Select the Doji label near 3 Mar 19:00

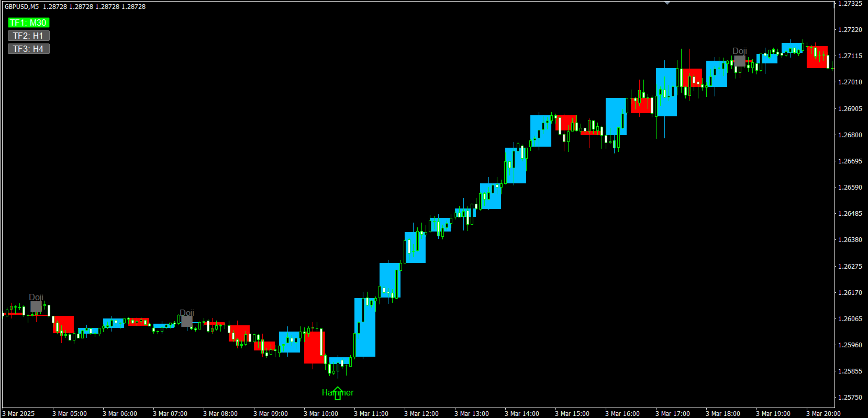point(739,51)
